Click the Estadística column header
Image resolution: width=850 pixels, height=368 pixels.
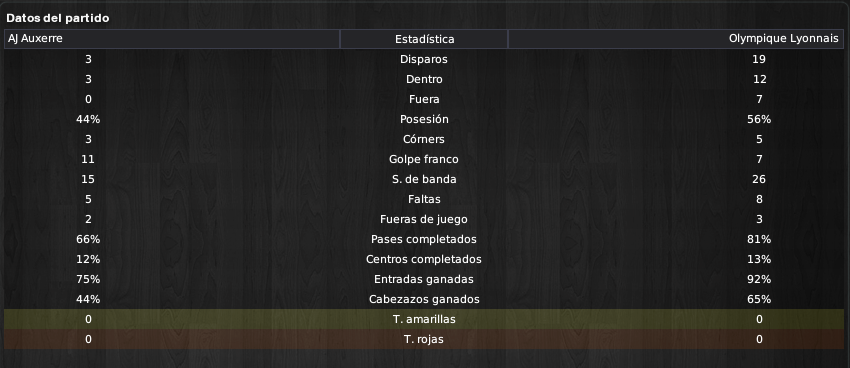[x=424, y=39]
